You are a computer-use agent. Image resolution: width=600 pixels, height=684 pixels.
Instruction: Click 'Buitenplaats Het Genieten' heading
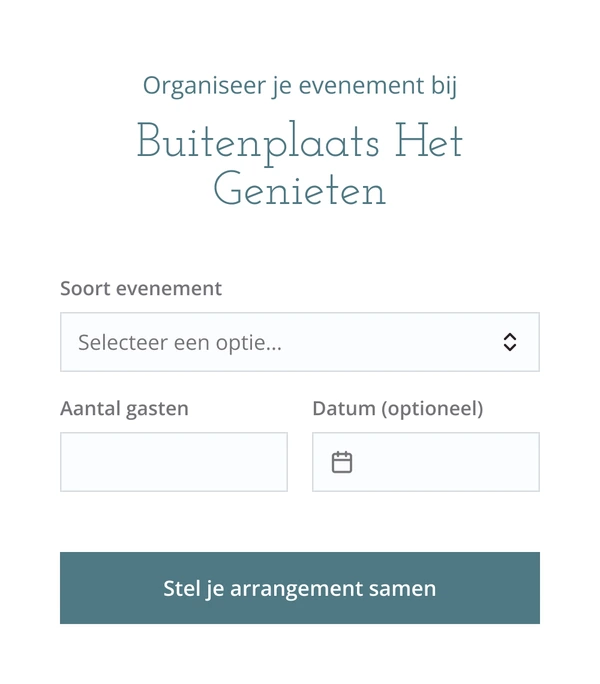coord(300,163)
